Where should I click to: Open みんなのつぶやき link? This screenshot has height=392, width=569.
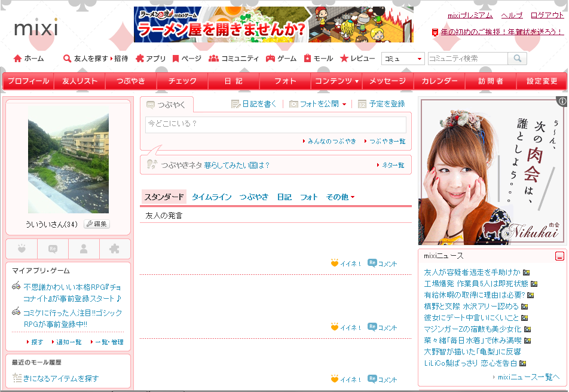coord(332,141)
